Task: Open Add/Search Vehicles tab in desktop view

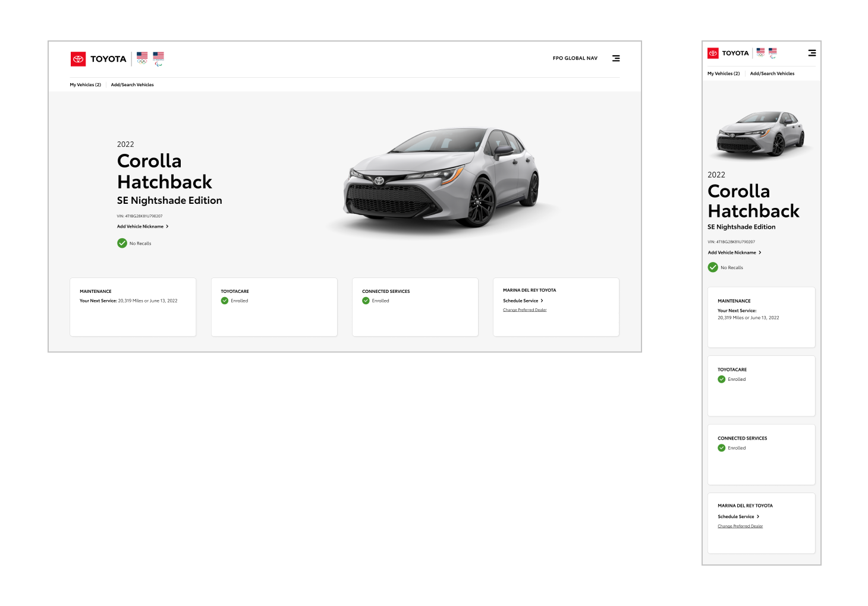Action: pos(132,85)
